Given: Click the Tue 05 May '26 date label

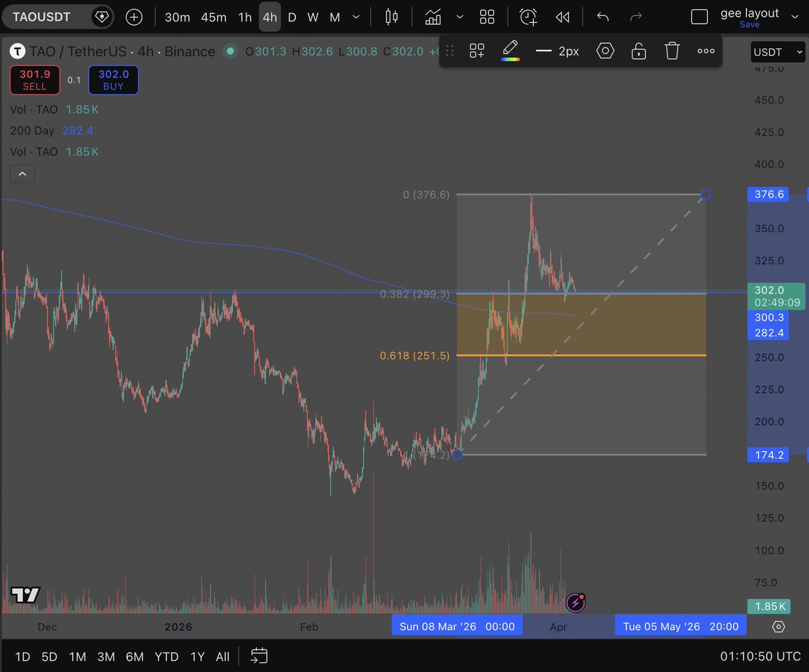Looking at the screenshot, I should click(681, 627).
